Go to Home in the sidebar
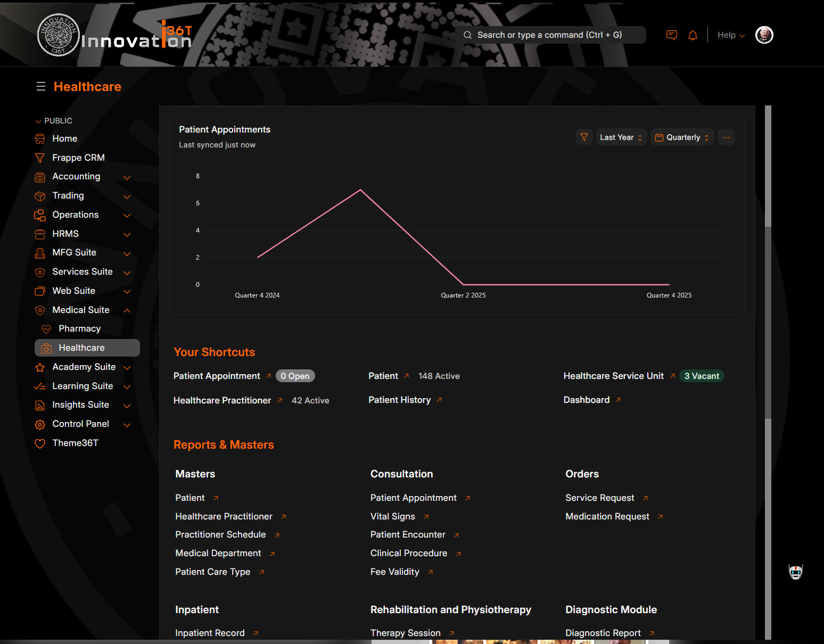Viewport: 824px width, 644px height. pos(64,138)
